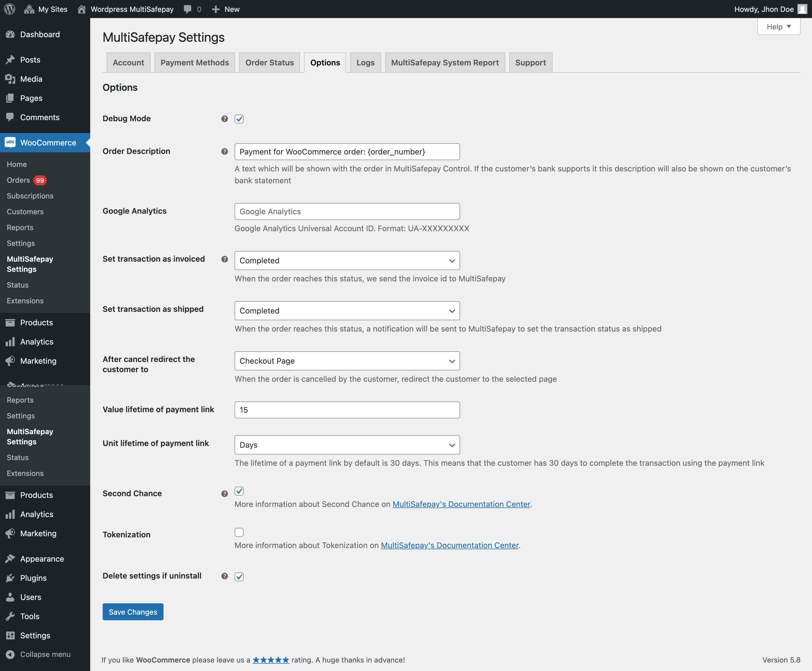Uncheck the Second Chance checkbox
This screenshot has width=812, height=671.
[x=239, y=491]
